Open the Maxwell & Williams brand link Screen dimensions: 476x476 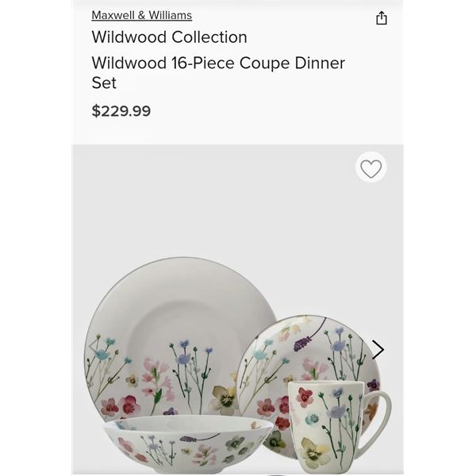point(141,15)
